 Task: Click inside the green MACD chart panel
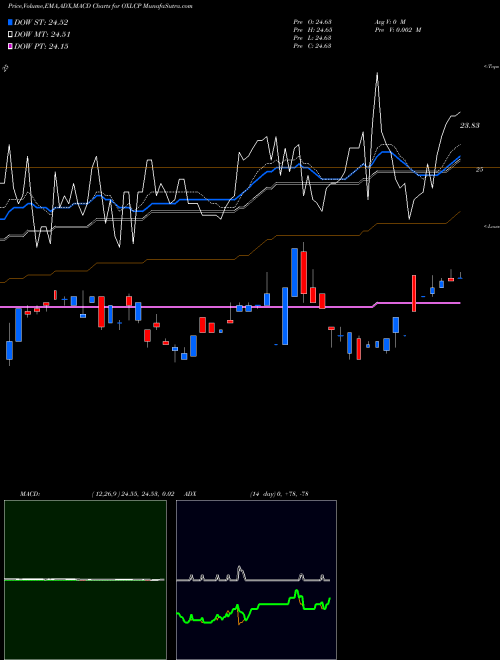(x=85, y=580)
